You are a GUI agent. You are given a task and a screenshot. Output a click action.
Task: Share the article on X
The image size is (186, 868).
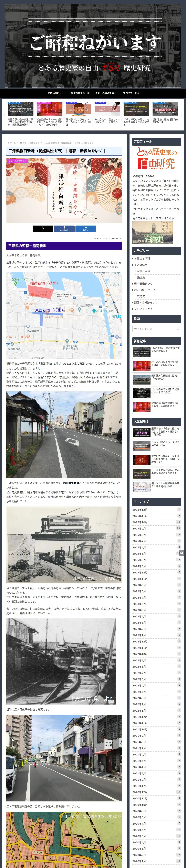pos(43,229)
